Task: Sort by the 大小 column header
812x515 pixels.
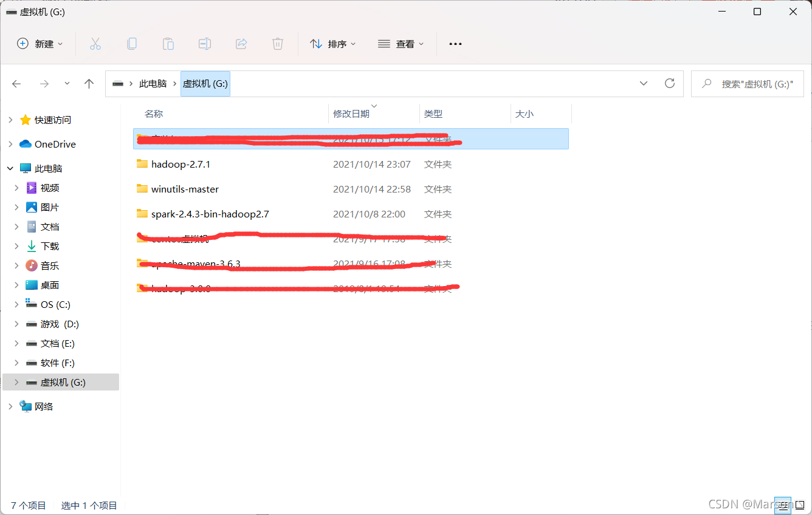Action: pos(525,114)
